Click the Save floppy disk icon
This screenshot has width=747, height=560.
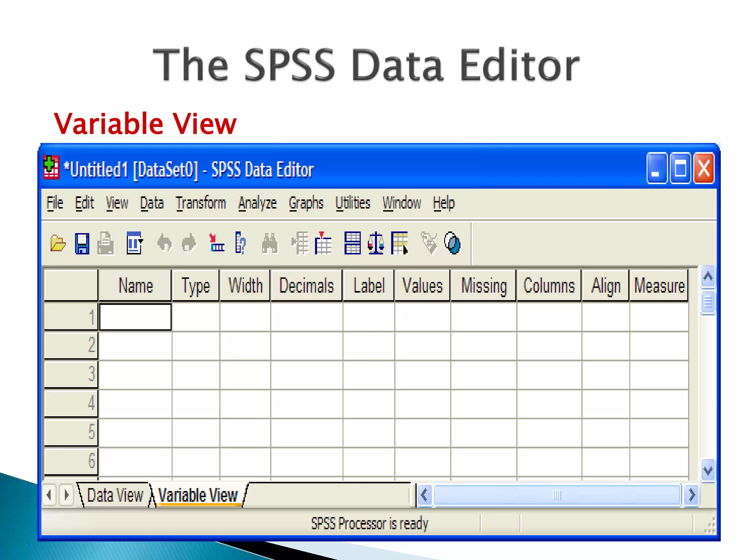pyautogui.click(x=82, y=243)
